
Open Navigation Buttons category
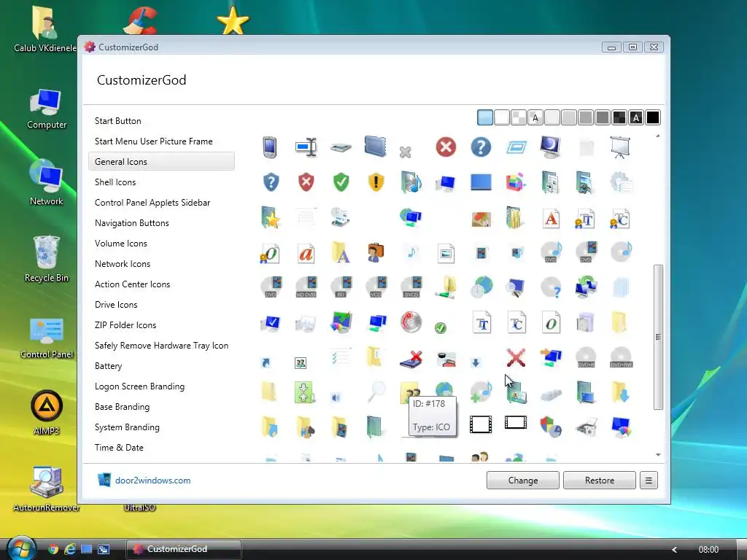(132, 223)
